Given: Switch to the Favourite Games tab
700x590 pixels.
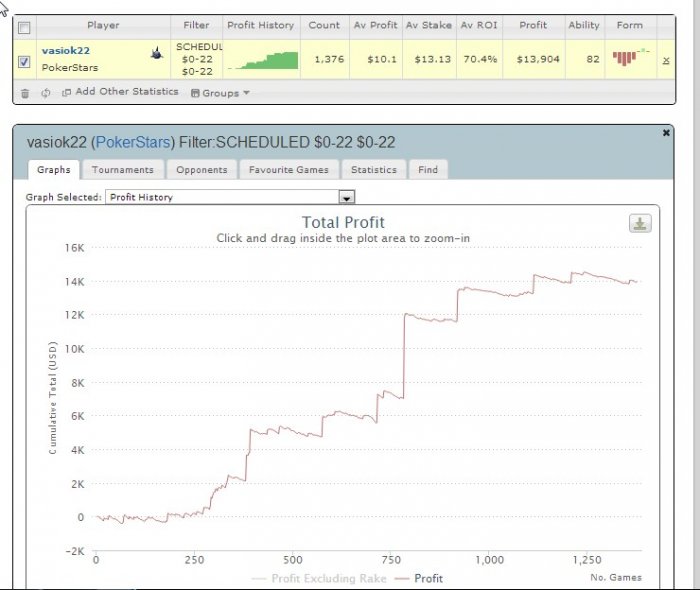Looking at the screenshot, I should pyautogui.click(x=289, y=170).
